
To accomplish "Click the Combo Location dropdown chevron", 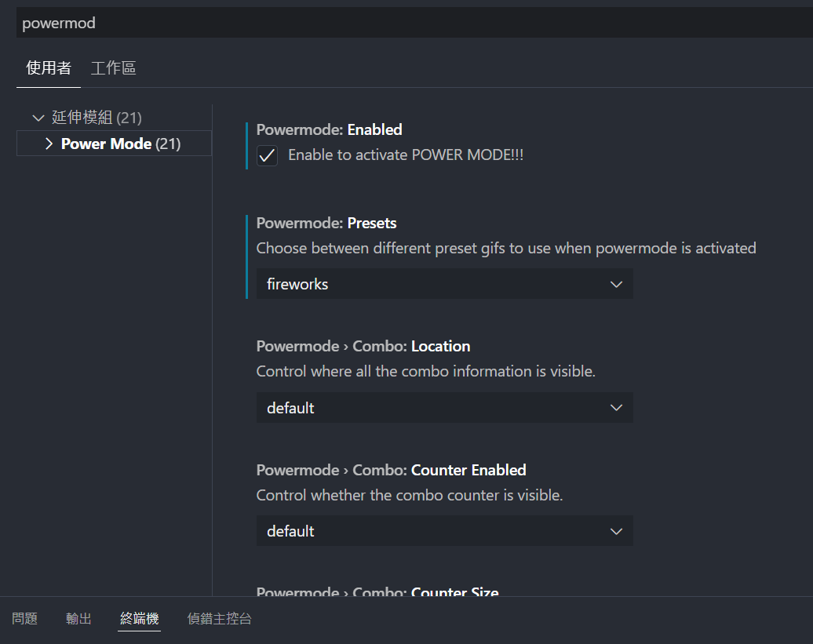I will (x=616, y=408).
